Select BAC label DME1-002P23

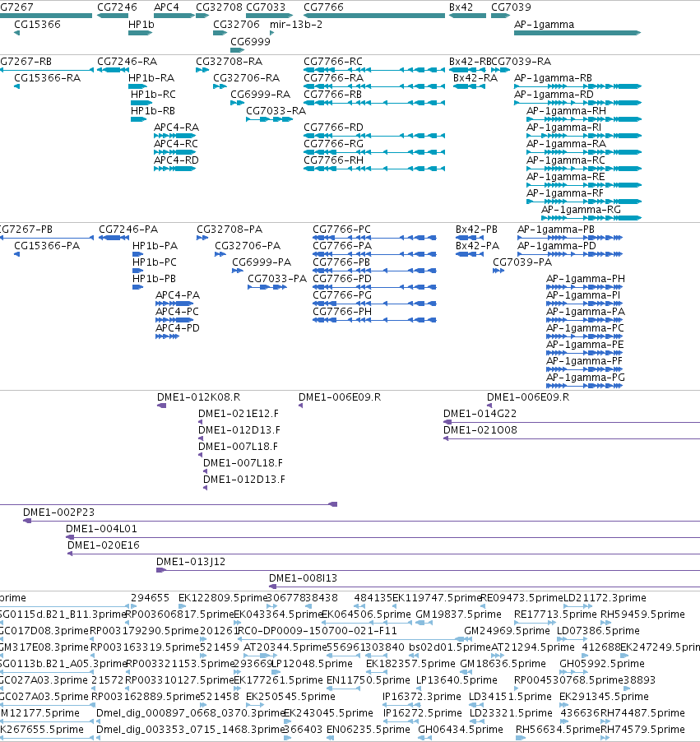(58, 512)
